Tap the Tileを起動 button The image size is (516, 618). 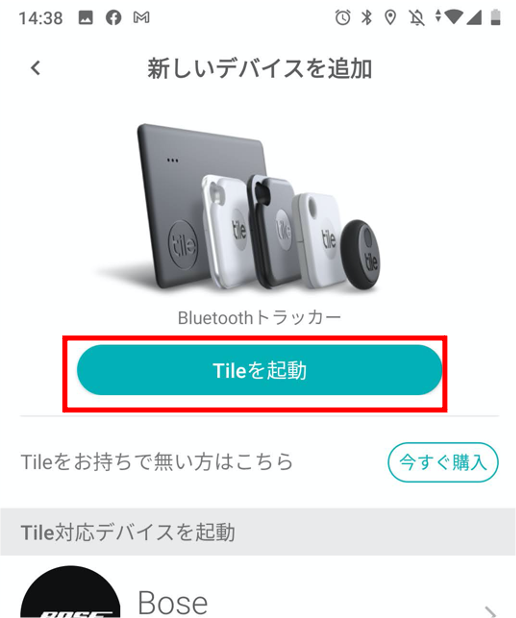259,370
